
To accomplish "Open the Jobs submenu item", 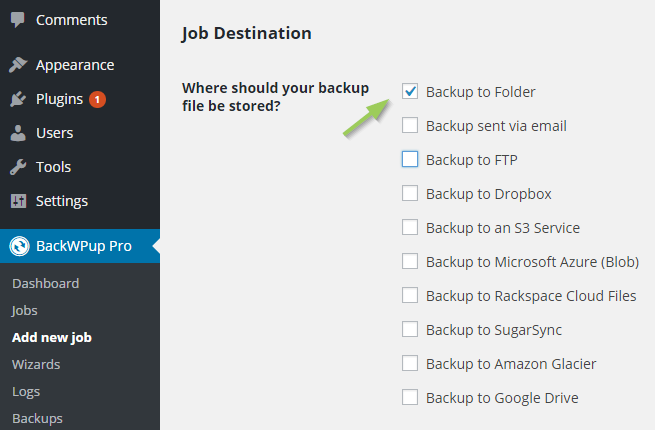I will coord(25,310).
